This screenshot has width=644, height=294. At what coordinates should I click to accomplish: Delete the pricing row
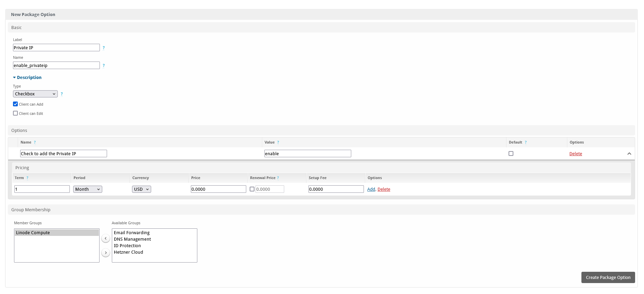click(384, 189)
